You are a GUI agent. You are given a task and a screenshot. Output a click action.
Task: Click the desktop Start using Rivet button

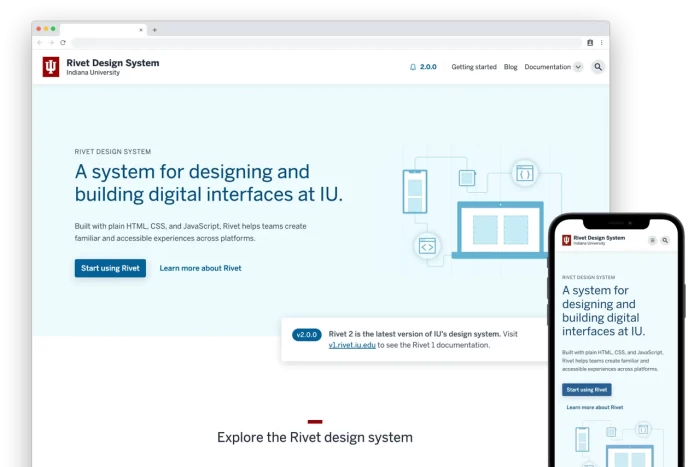tap(110, 268)
